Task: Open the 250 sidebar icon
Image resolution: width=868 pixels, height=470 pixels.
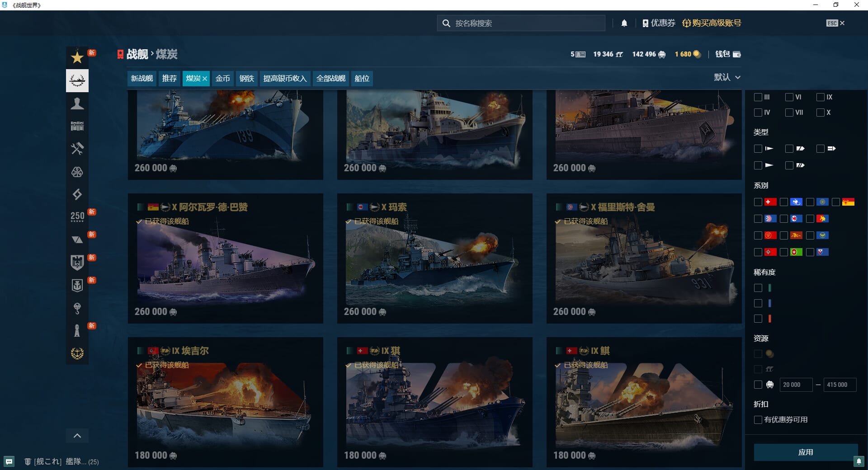Action: coord(77,216)
